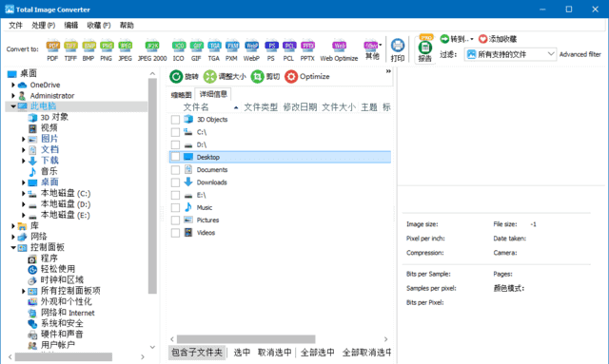This screenshot has height=364, width=609.
Task: Show more toolbar items chevron
Action: [388, 71]
